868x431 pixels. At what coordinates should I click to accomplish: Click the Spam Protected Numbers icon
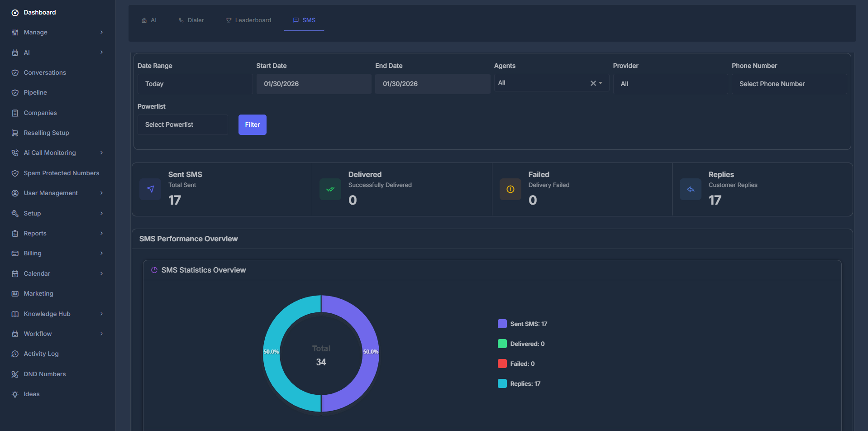[x=15, y=173]
